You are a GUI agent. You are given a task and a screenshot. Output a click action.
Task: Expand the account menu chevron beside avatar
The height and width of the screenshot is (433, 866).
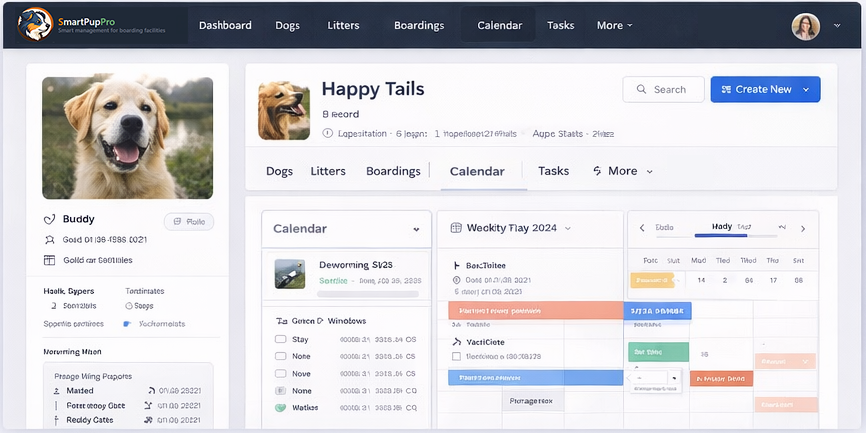click(x=837, y=25)
